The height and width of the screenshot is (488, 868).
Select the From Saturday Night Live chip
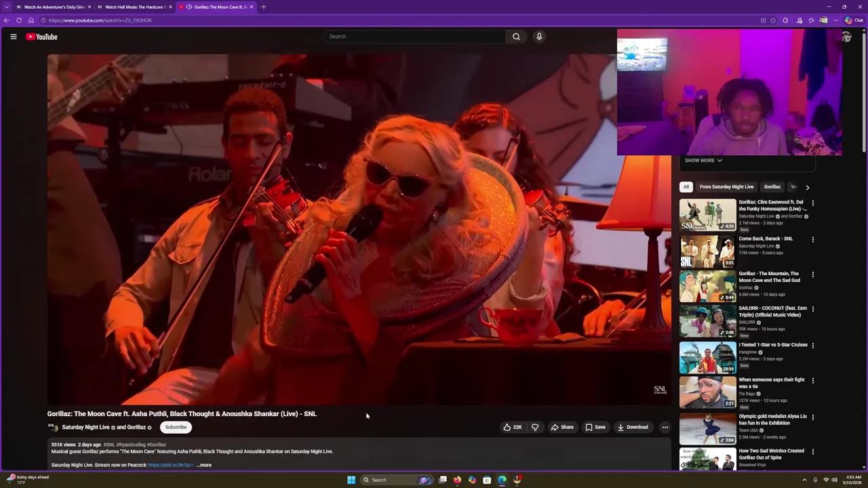pos(726,187)
